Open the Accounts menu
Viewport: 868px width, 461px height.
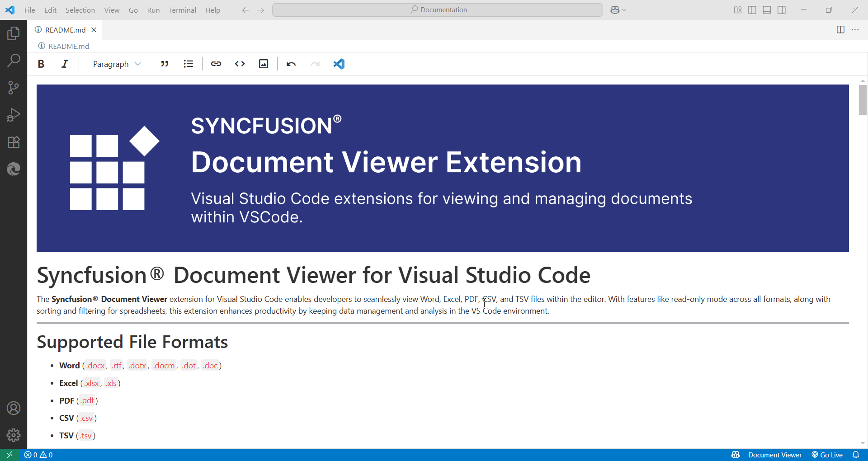click(x=14, y=408)
